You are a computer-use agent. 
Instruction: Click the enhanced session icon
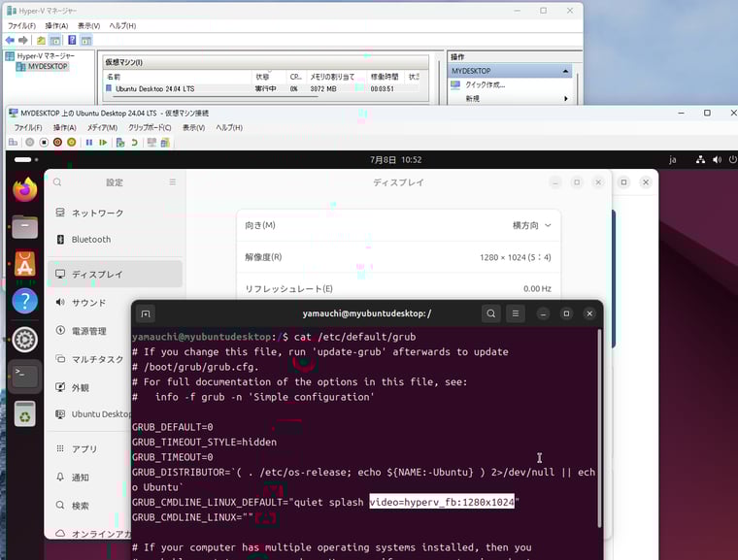(x=151, y=142)
